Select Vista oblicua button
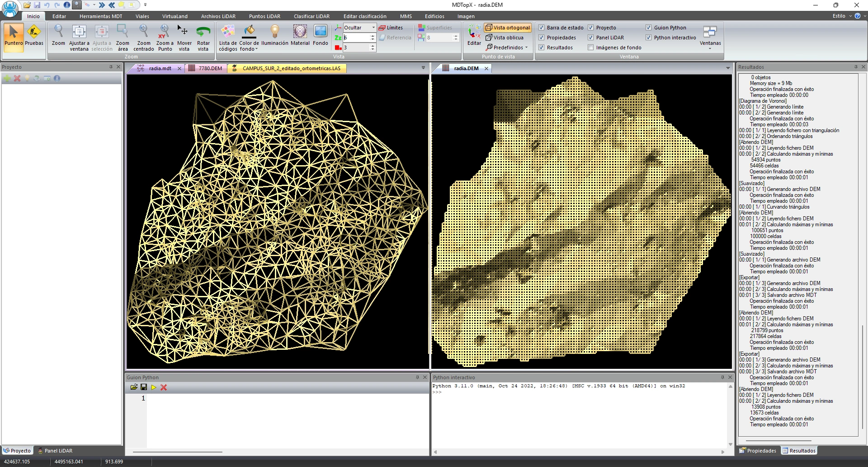The image size is (868, 467). (505, 38)
